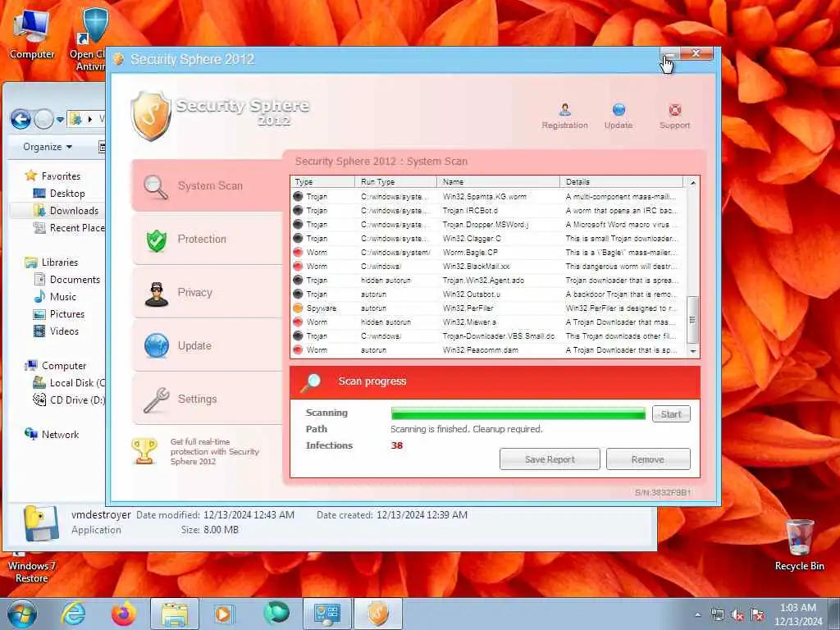Viewport: 840px width, 630px height.
Task: Select Downloads in Explorer sidebar
Action: pos(66,211)
